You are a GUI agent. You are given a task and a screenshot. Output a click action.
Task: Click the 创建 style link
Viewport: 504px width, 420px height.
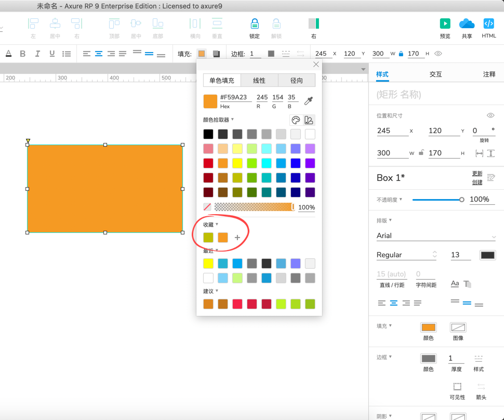click(477, 182)
